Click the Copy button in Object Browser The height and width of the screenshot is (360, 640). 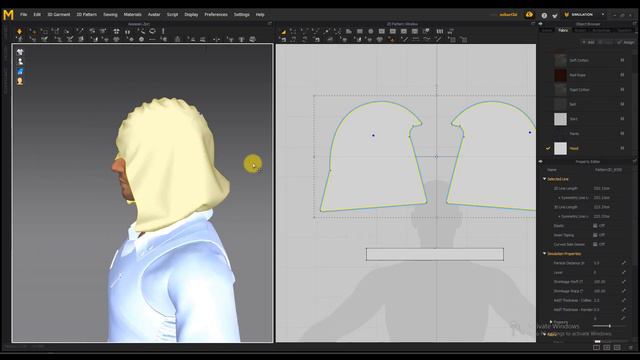point(607,42)
